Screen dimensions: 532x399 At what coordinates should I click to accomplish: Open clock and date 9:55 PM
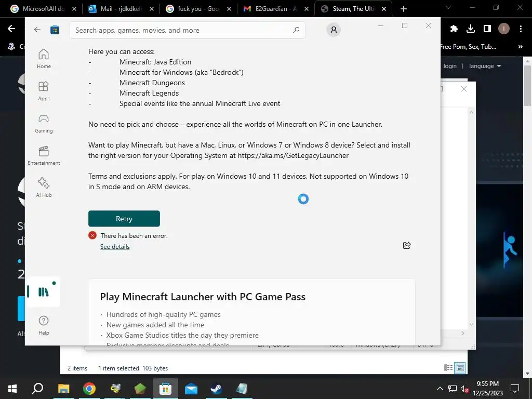coord(487,389)
